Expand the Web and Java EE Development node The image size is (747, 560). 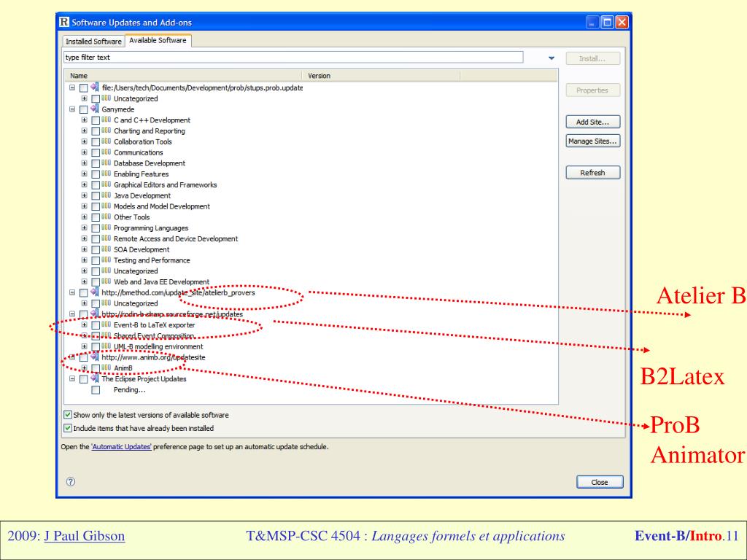click(85, 281)
